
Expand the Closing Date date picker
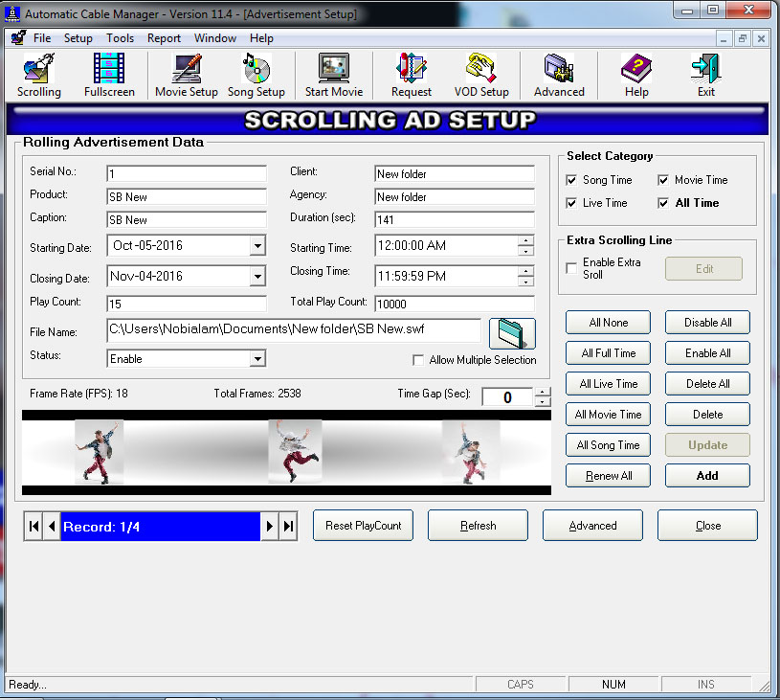pyautogui.click(x=256, y=278)
